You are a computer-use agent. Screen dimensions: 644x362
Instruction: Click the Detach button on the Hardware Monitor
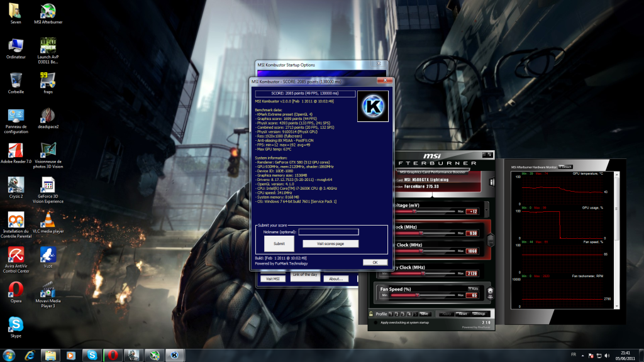click(x=565, y=167)
